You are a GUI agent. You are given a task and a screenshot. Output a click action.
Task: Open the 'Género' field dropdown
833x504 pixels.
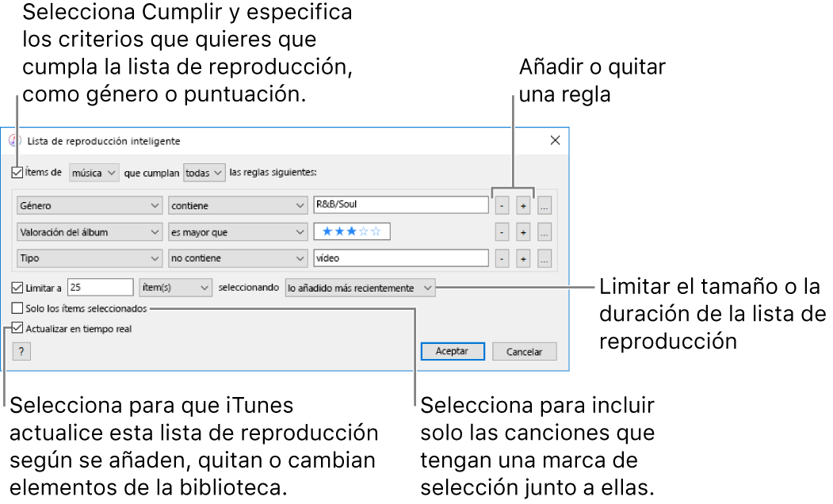(90, 205)
